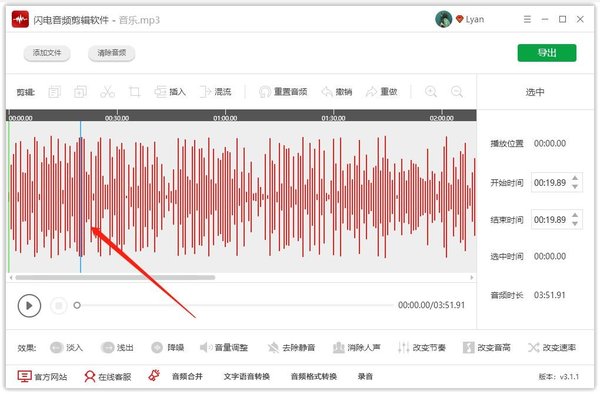Apply the 淡入 fade-in effect
Image resolution: width=600 pixels, height=394 pixels.
(x=67, y=347)
